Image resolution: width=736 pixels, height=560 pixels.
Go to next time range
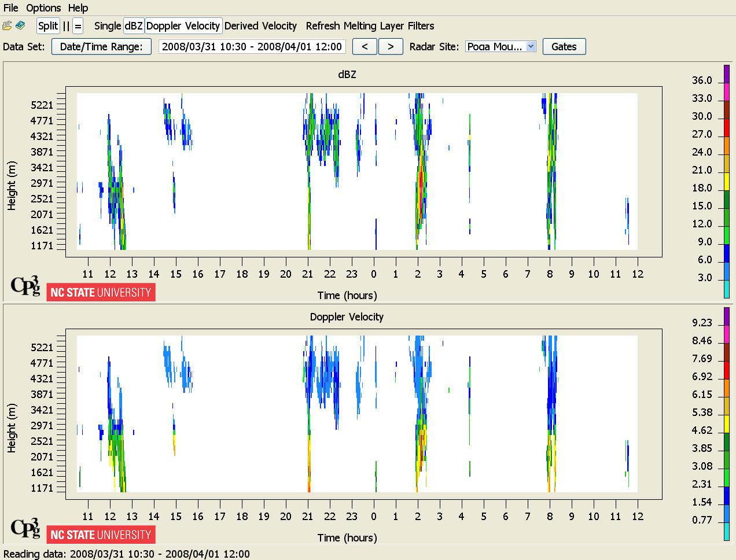[x=391, y=47]
